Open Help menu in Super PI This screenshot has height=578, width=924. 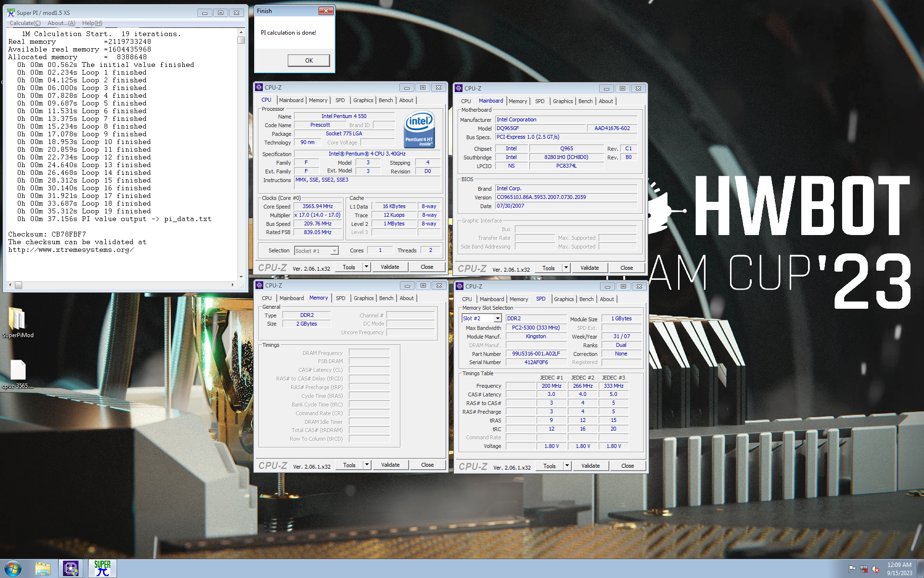click(92, 23)
